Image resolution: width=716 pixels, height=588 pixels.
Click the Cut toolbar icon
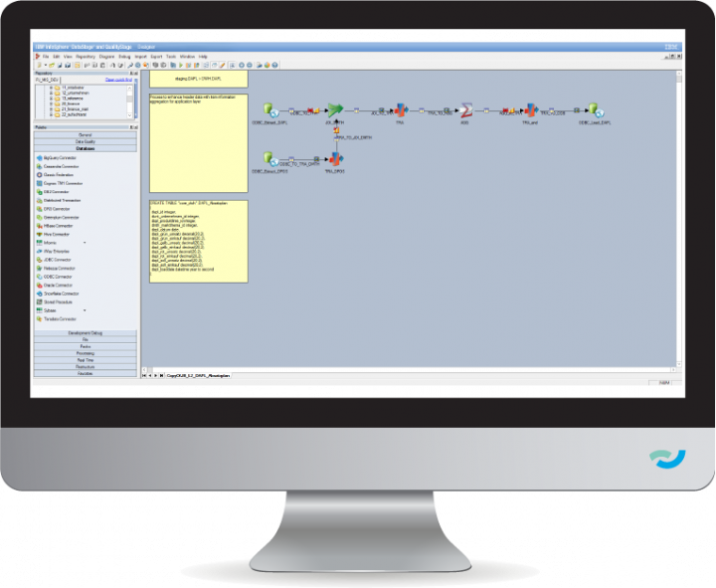tap(88, 66)
